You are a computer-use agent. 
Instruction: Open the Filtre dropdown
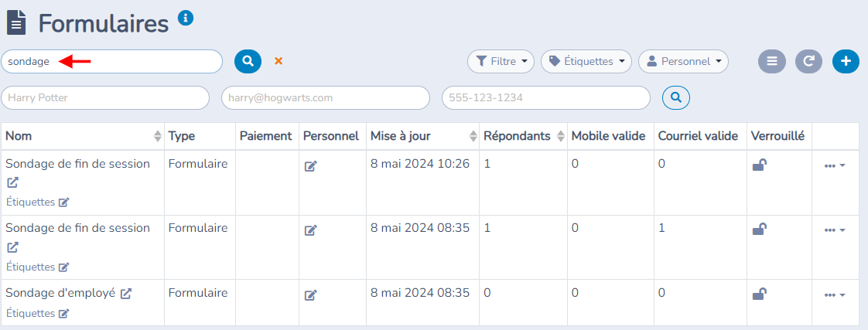[501, 61]
